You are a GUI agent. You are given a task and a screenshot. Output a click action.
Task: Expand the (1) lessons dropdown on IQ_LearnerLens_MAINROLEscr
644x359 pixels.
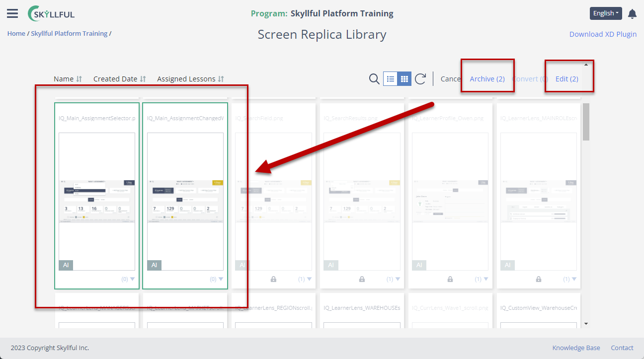coord(570,279)
